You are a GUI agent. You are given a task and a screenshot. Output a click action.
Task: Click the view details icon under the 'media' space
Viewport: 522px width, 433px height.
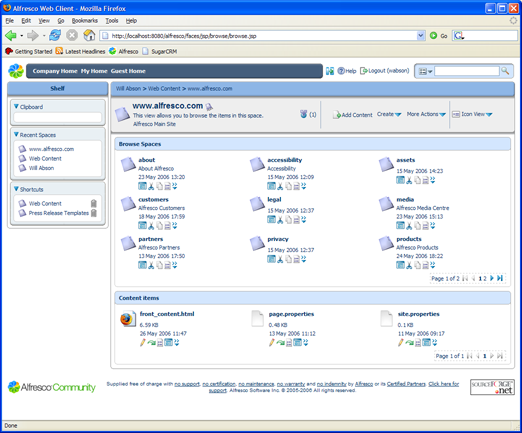[x=400, y=225]
